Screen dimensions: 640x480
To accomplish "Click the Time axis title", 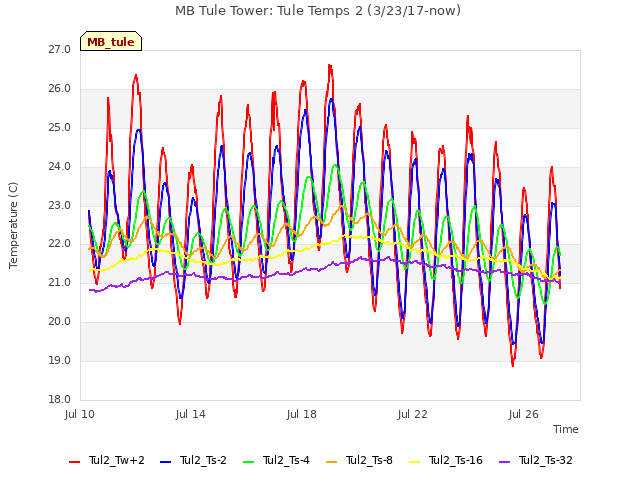I will [x=566, y=429].
